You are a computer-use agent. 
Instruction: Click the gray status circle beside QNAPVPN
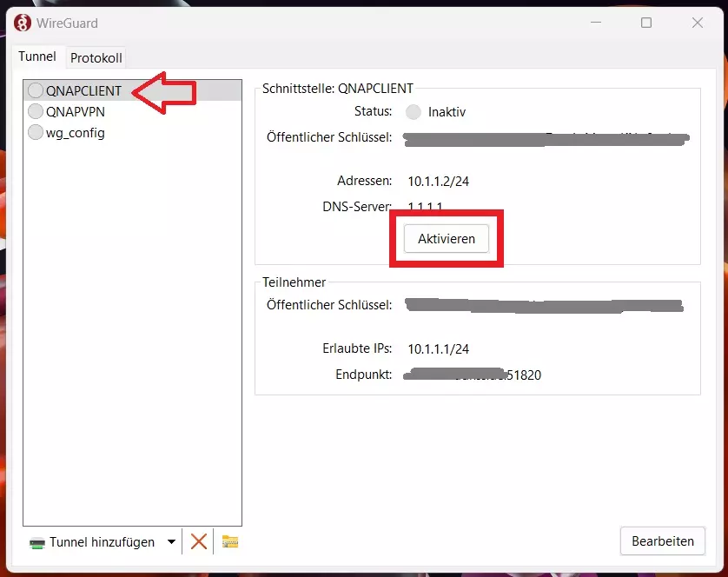click(x=36, y=111)
